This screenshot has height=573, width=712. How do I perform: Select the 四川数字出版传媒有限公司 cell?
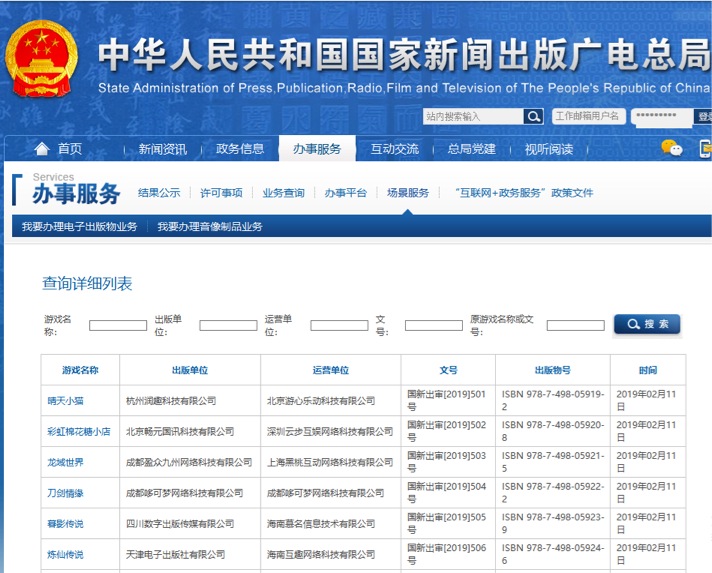(190, 524)
